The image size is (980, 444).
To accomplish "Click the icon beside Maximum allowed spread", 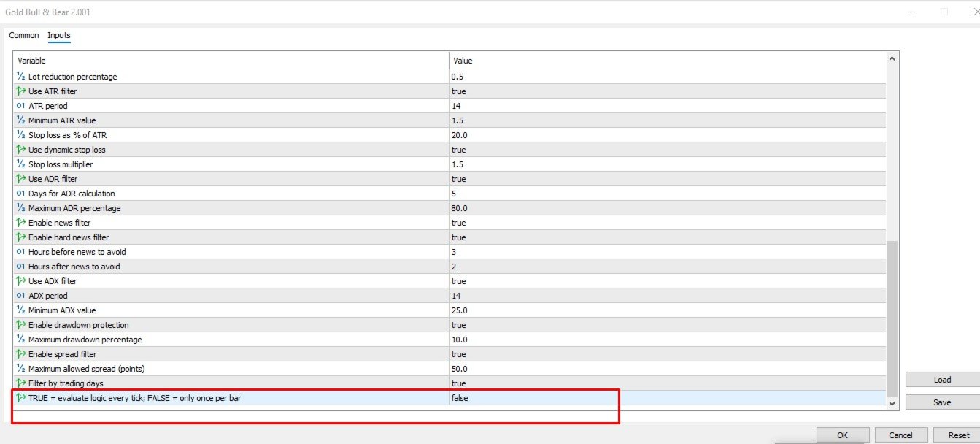I will tap(20, 369).
